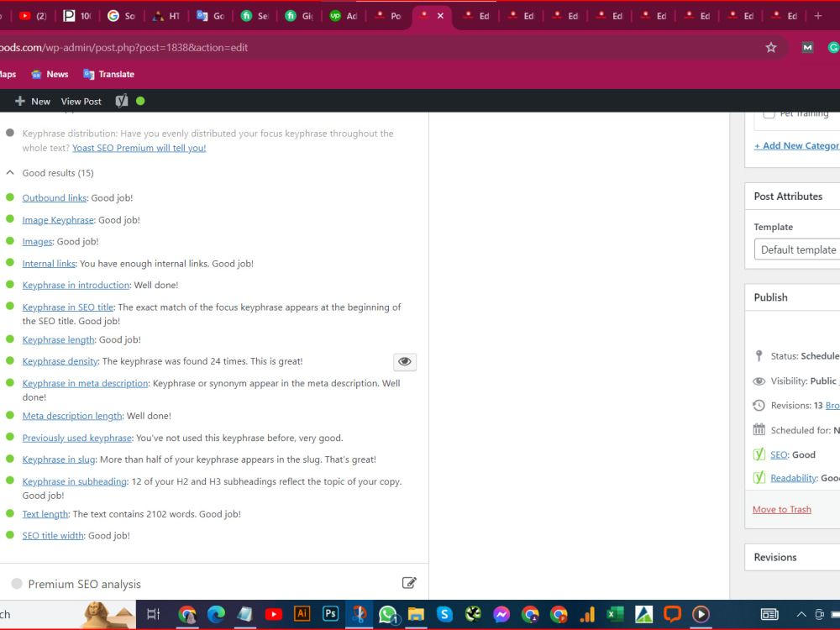This screenshot has height=630, width=840.
Task: Click the SEO title width link
Action: [x=53, y=535]
